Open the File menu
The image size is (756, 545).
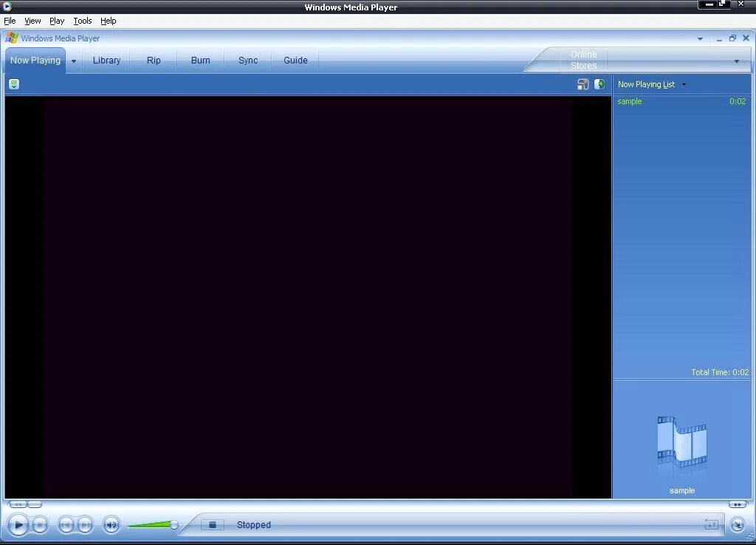(10, 21)
